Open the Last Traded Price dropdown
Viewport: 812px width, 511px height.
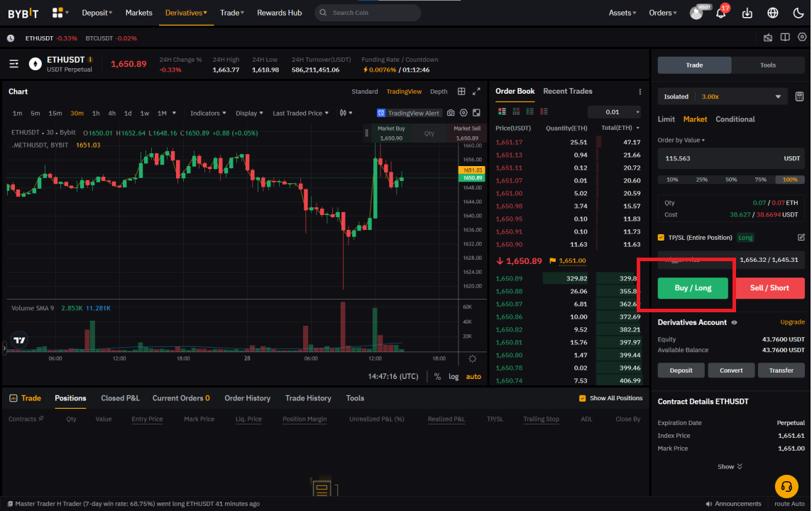(x=300, y=113)
